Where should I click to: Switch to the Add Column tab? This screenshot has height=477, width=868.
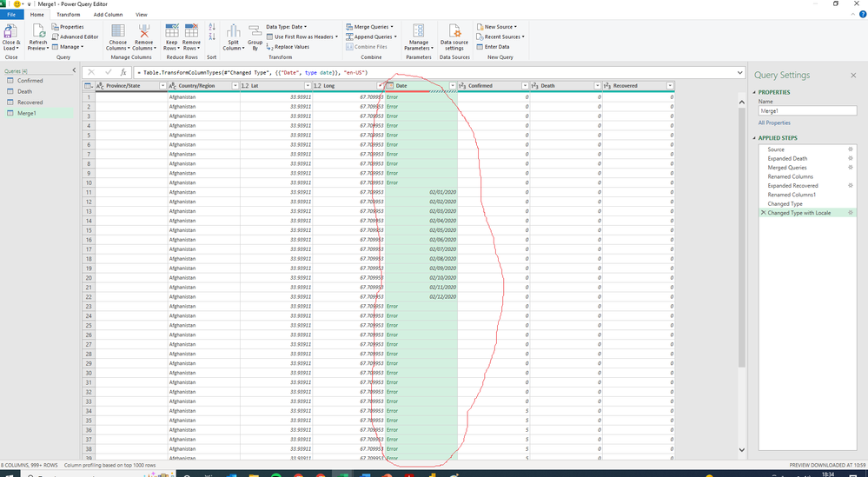108,15
